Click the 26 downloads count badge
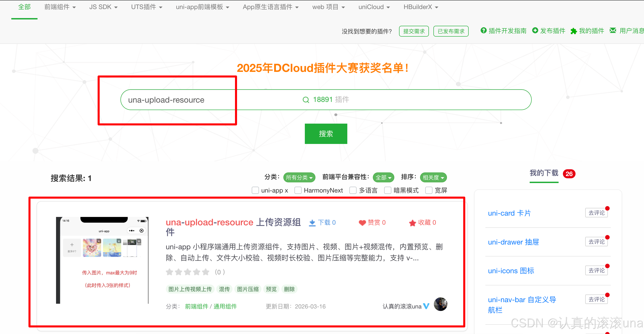The height and width of the screenshot is (334, 644). coord(569,174)
